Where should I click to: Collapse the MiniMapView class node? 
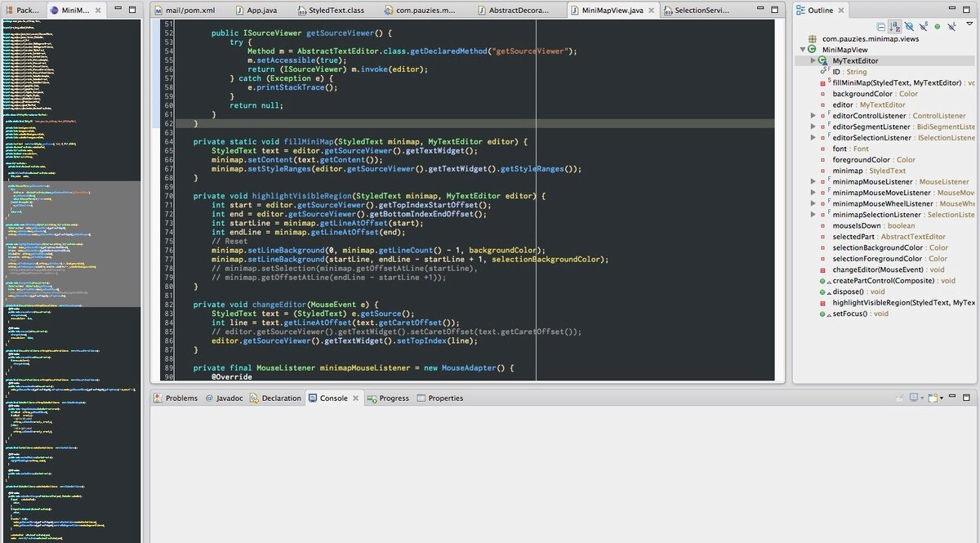coord(802,50)
